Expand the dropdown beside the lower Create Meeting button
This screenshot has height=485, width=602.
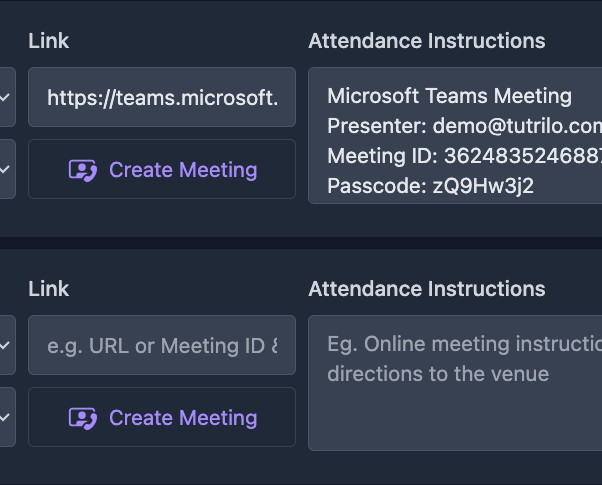tap(5, 417)
